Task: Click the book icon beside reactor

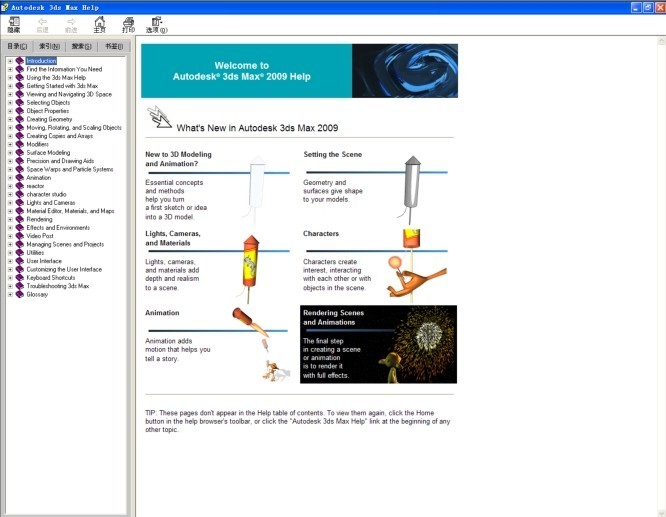Action: [20, 186]
